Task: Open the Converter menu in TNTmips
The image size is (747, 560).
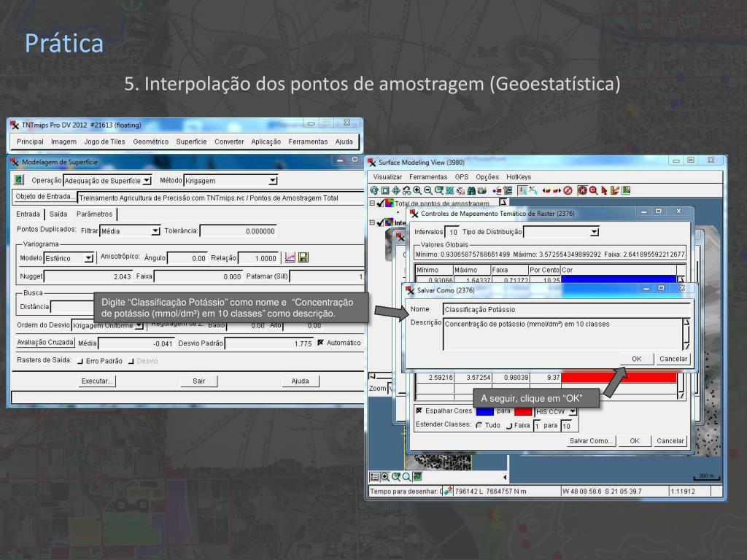Action: [x=229, y=141]
